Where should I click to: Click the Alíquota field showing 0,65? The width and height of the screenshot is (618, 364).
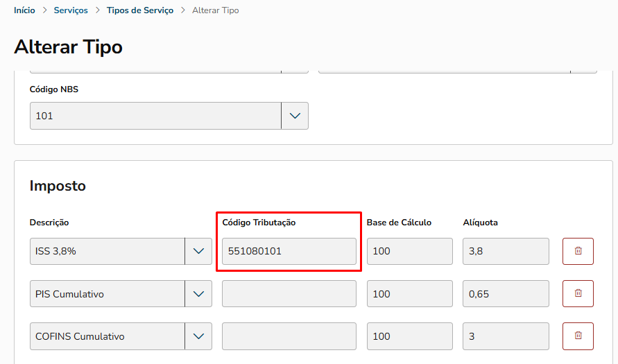pos(506,293)
